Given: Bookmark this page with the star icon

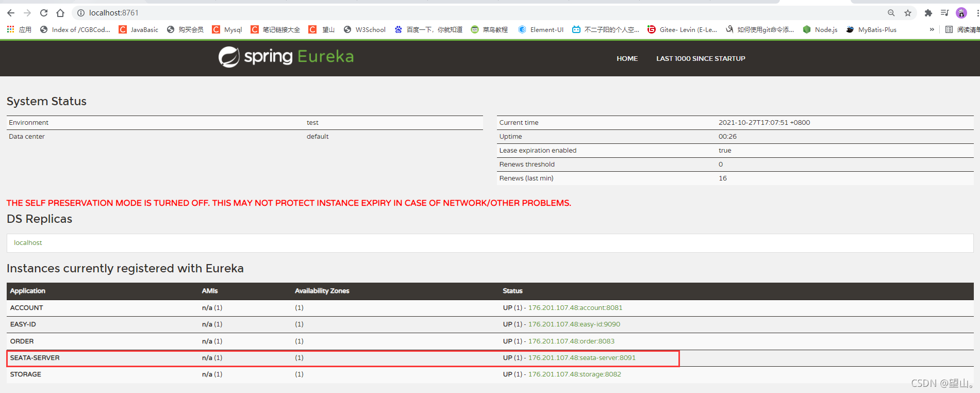Looking at the screenshot, I should 908,13.
